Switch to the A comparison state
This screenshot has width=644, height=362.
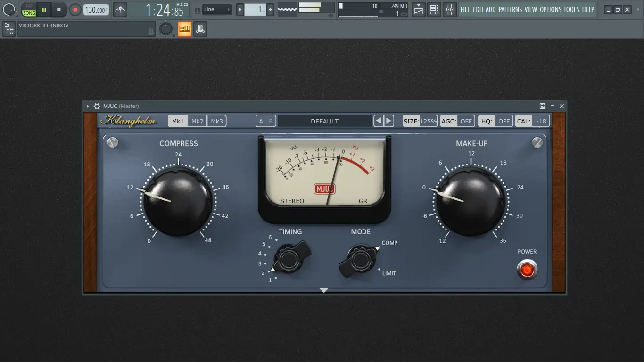pyautogui.click(x=261, y=121)
